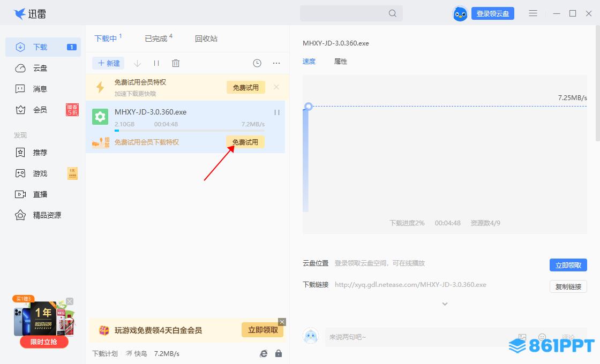Click the search magnifier icon
Viewport: 600px width, 364px height.
(392, 13)
